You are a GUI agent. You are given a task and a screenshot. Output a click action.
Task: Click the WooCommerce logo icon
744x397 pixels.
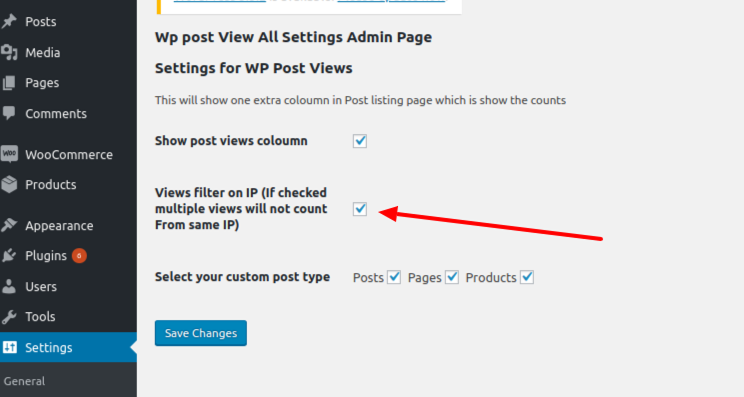[9, 154]
